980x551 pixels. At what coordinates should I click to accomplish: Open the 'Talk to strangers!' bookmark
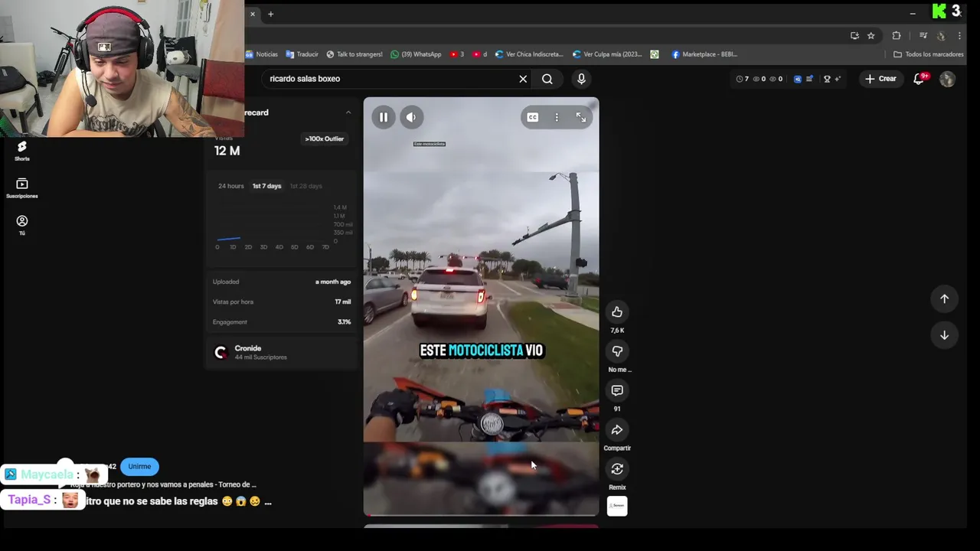[x=354, y=54]
